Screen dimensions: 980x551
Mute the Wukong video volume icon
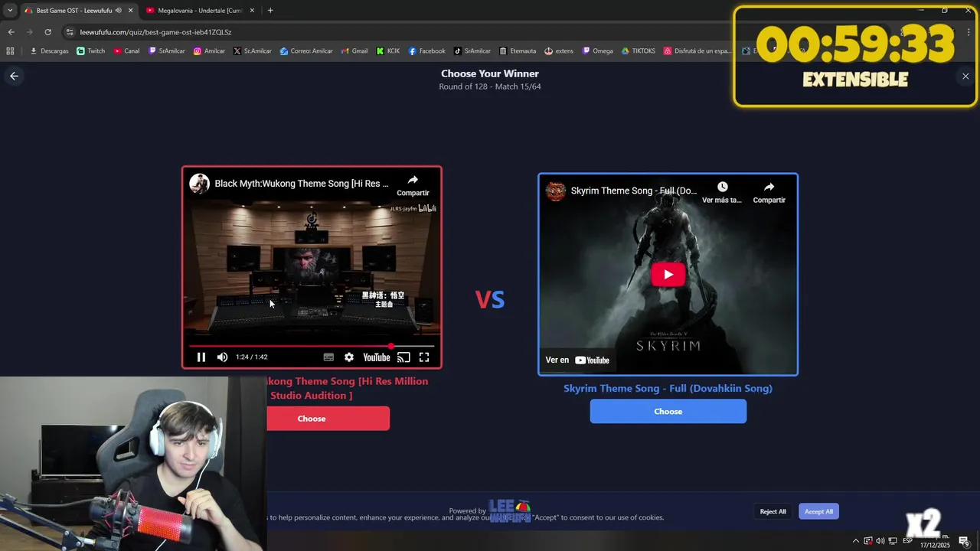tap(222, 357)
